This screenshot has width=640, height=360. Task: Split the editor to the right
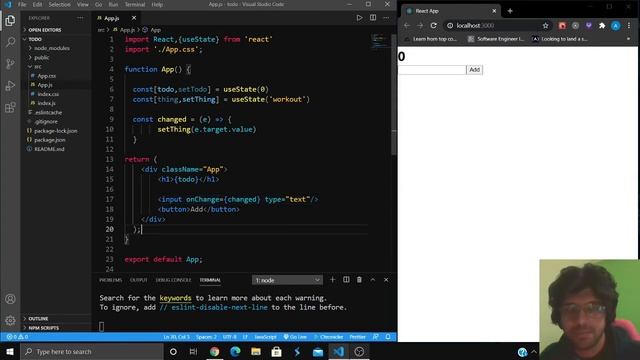(373, 18)
